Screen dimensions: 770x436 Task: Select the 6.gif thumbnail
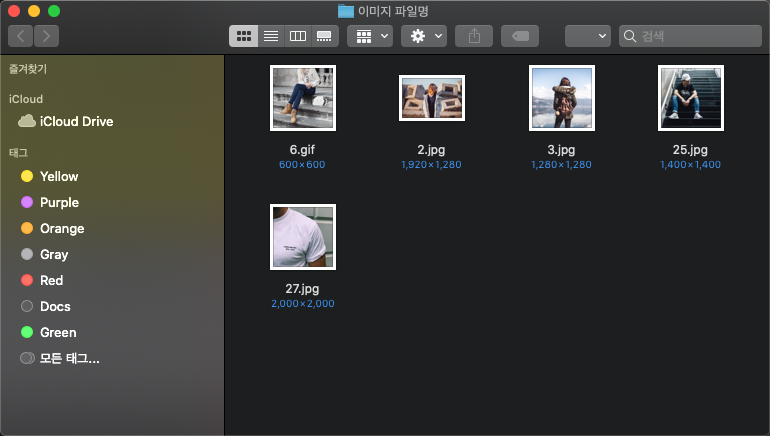click(302, 98)
